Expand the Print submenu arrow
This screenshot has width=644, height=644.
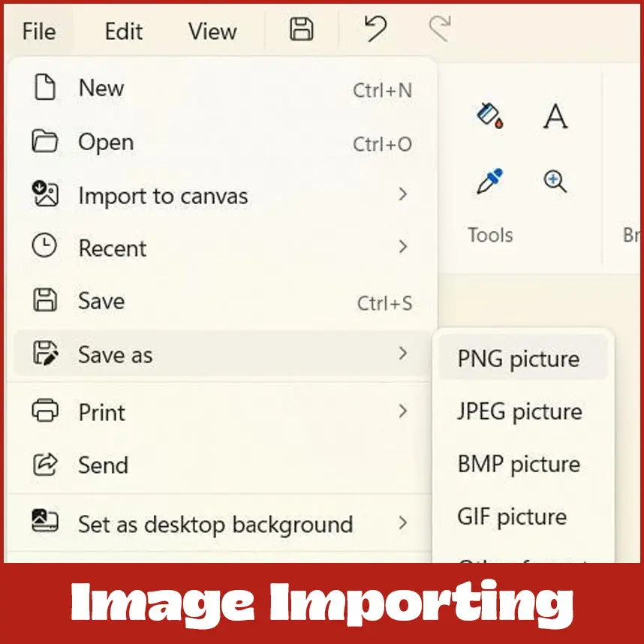click(403, 411)
